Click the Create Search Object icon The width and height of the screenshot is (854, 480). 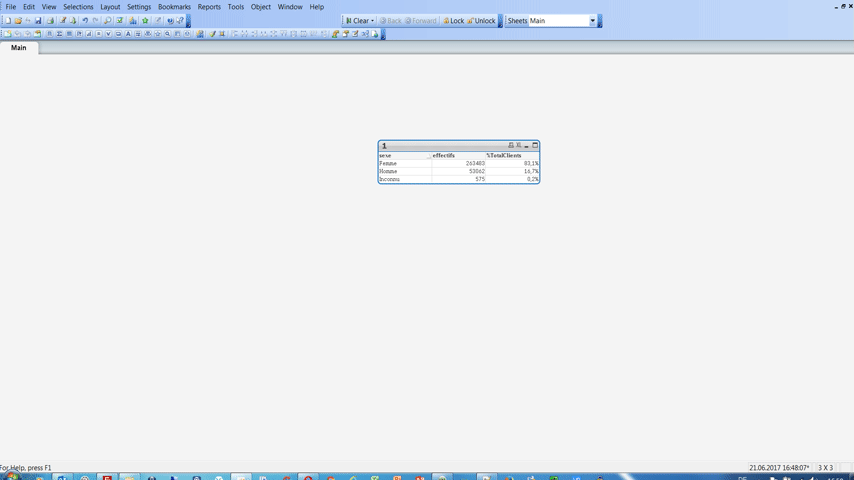(x=167, y=34)
